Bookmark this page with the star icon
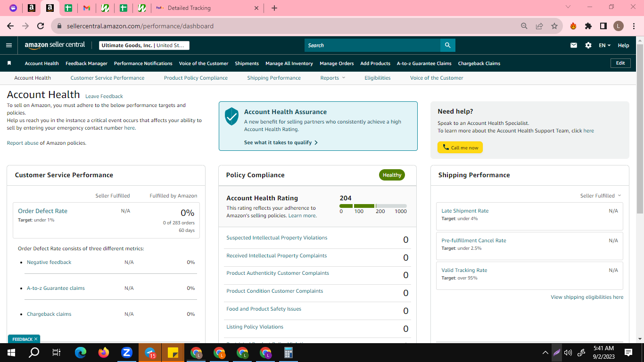This screenshot has width=644, height=362. (554, 26)
